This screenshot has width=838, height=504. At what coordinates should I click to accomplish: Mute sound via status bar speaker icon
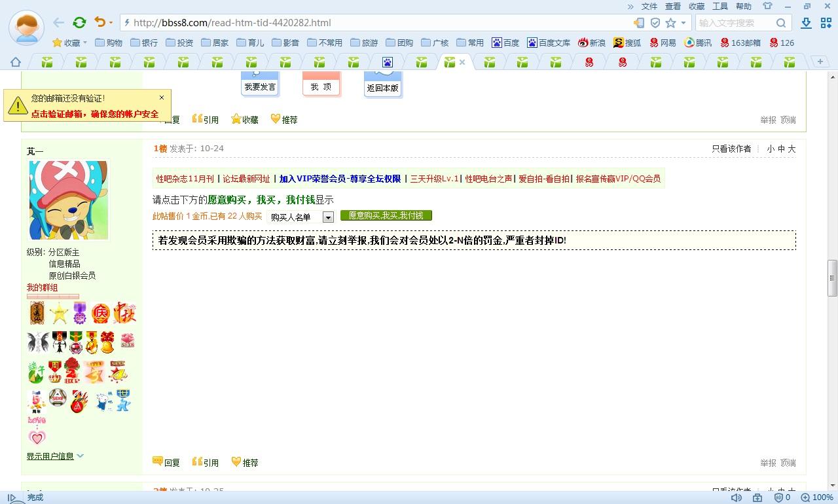point(737,497)
